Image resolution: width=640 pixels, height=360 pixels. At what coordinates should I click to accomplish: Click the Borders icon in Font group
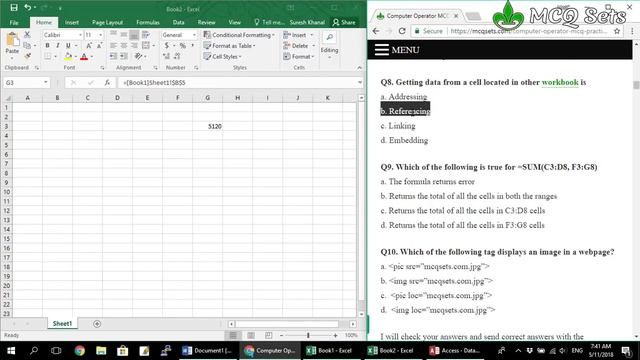[48, 56]
